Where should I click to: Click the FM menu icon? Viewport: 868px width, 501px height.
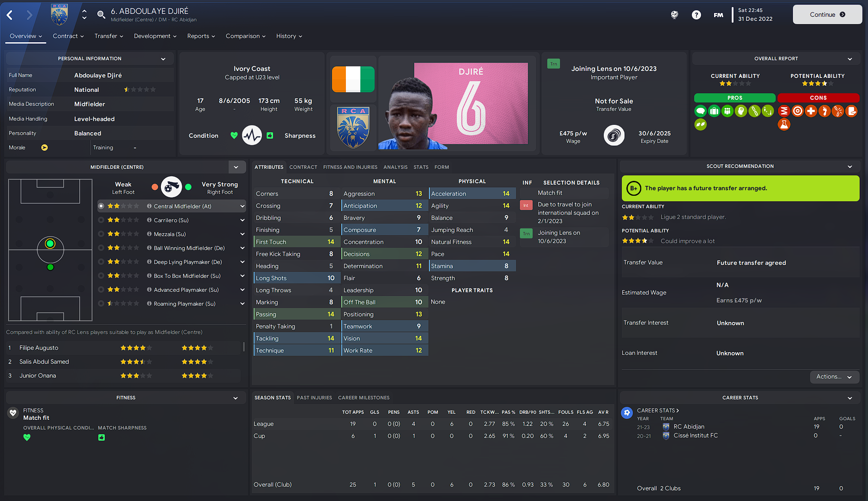click(x=718, y=15)
